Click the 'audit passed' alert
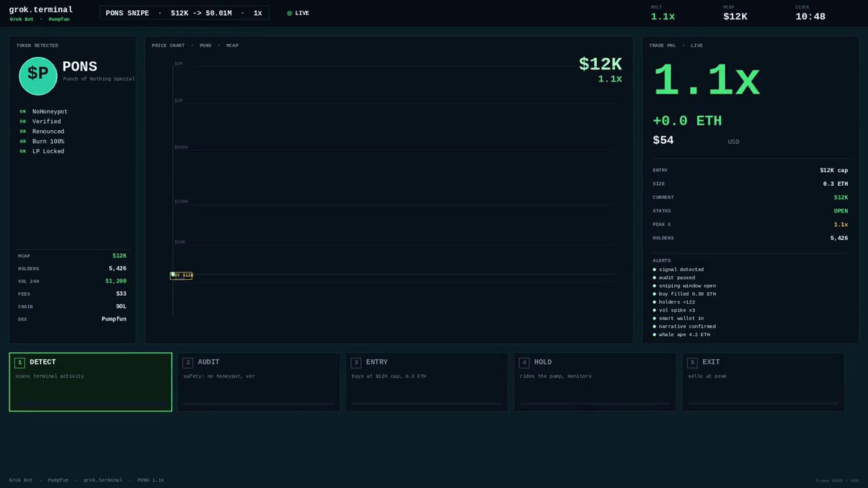 (673, 278)
